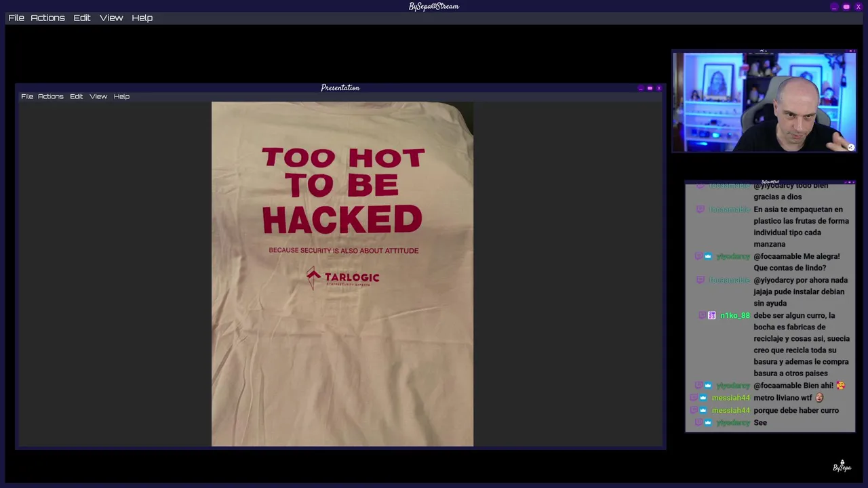This screenshot has height=488, width=868.
Task: Click the crown badge on the 'Me alegra!' message
Action: (x=708, y=256)
